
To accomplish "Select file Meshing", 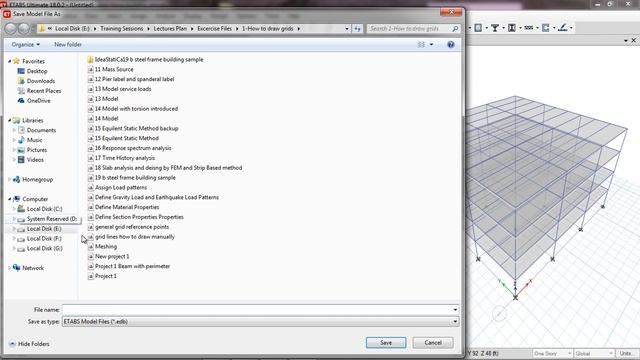I will pyautogui.click(x=102, y=247).
